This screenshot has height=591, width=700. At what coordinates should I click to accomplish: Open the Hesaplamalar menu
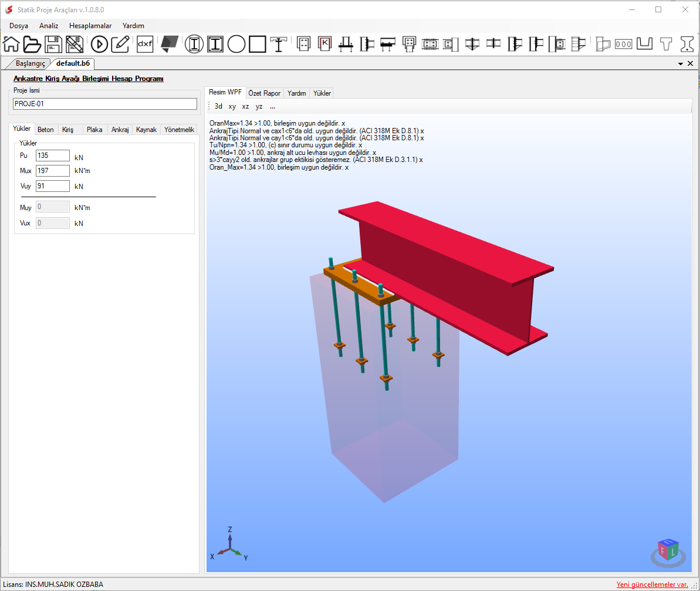click(x=90, y=26)
